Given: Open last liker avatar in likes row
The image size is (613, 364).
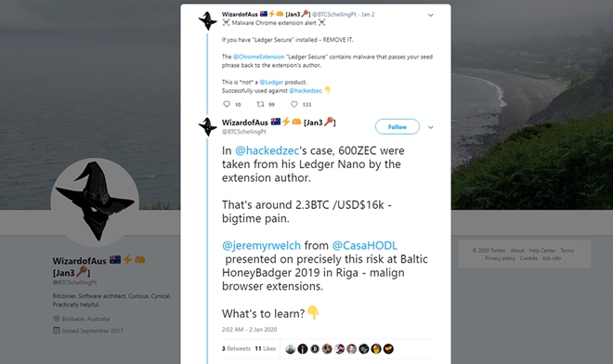Looking at the screenshot, I should pos(388,349).
